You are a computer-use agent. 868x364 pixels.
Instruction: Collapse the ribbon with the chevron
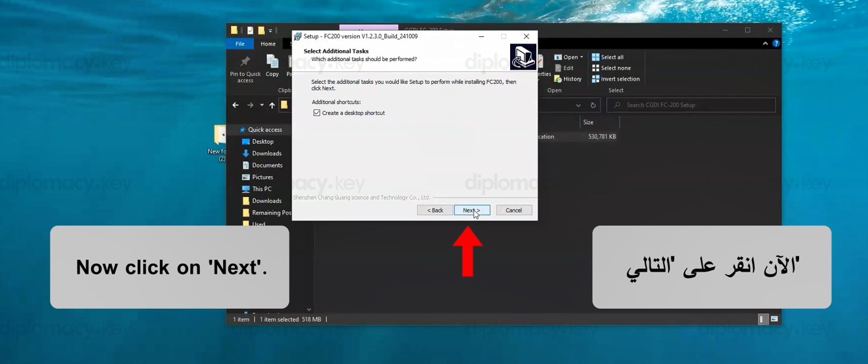pyautogui.click(x=765, y=44)
